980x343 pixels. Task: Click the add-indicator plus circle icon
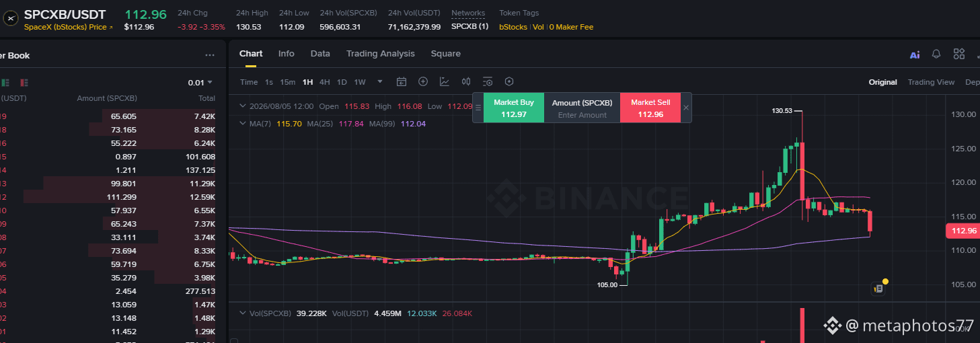tap(423, 82)
